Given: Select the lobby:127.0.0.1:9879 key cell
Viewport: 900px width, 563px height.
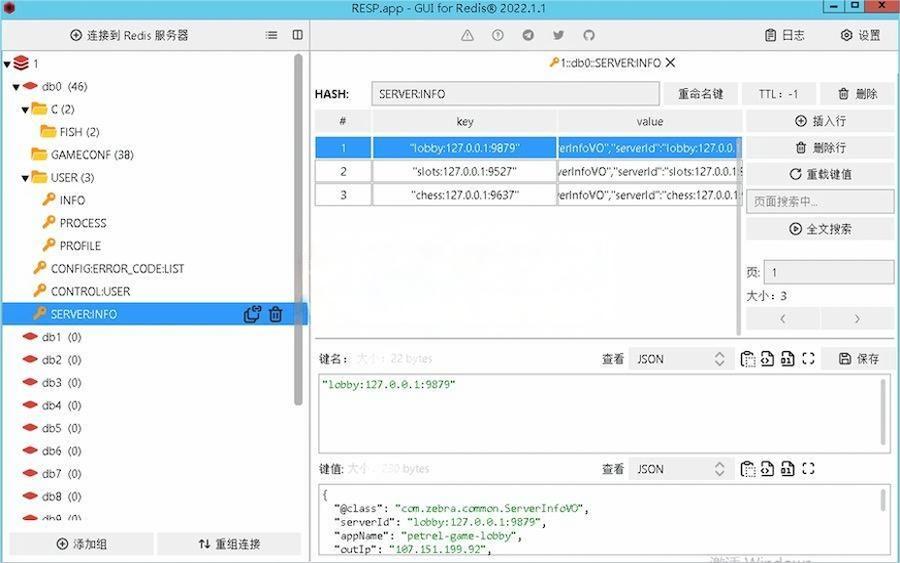Looking at the screenshot, I should 464,148.
